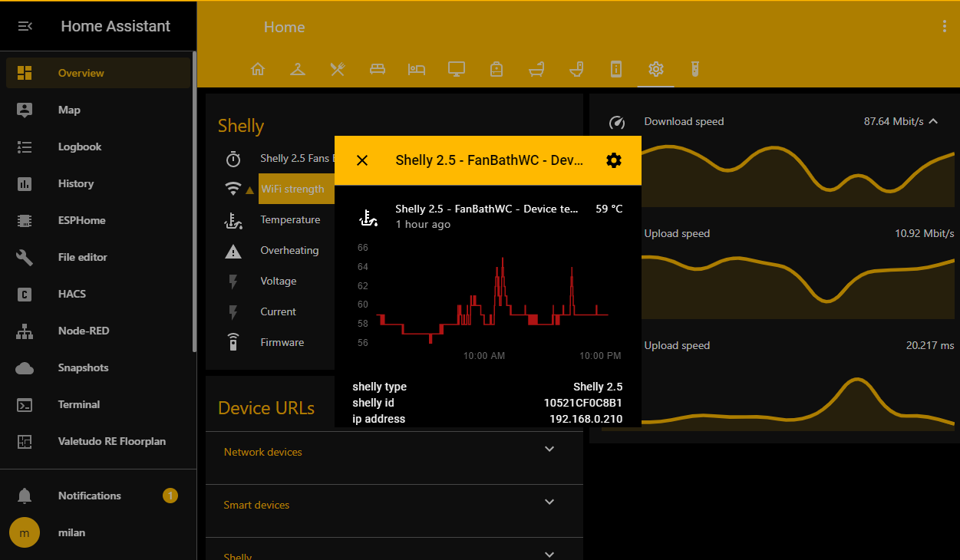Click the HACS icon in sidebar
960x560 pixels.
[x=25, y=294]
